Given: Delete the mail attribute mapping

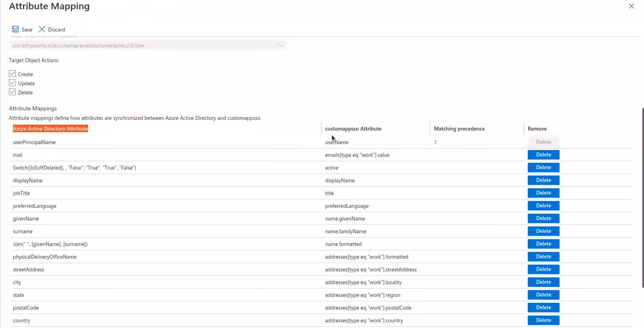Looking at the screenshot, I should [543, 155].
